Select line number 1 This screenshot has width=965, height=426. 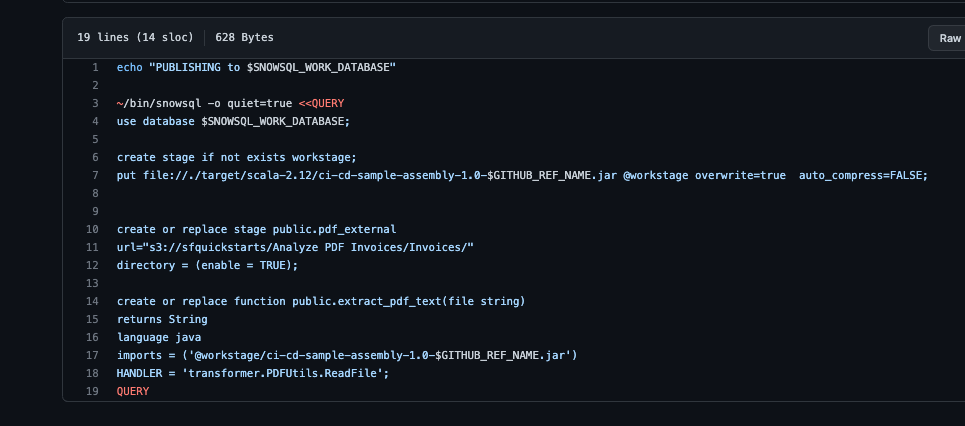pyautogui.click(x=95, y=67)
